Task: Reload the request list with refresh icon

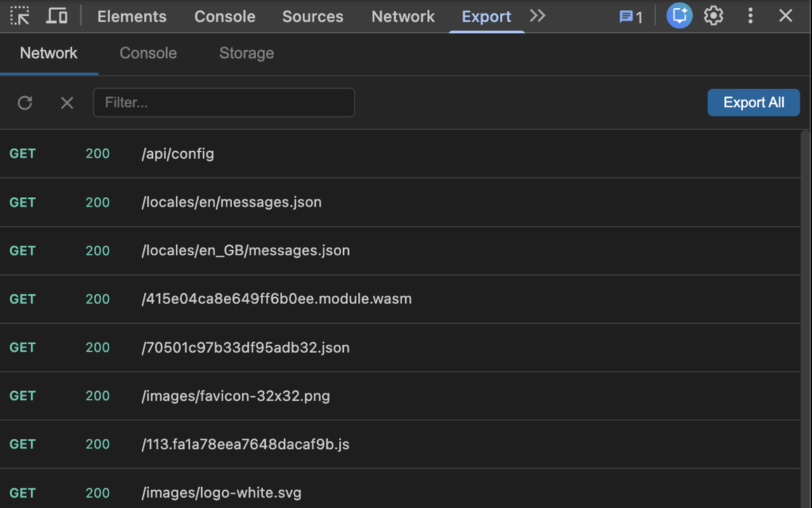Action: click(25, 103)
